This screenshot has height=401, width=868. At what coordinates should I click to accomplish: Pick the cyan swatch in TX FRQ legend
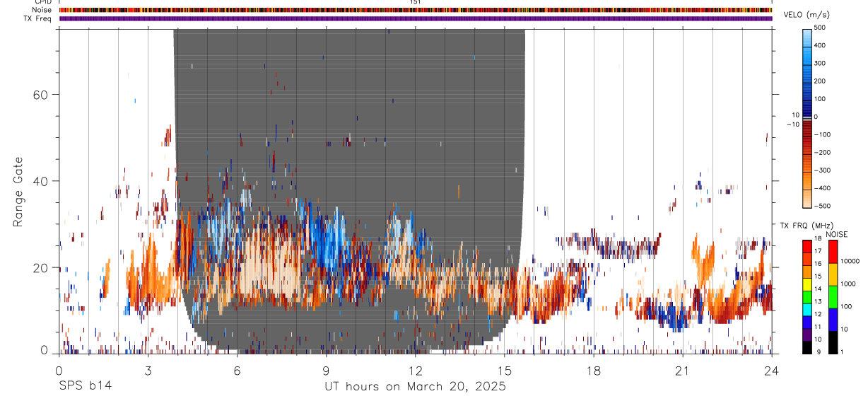807,308
